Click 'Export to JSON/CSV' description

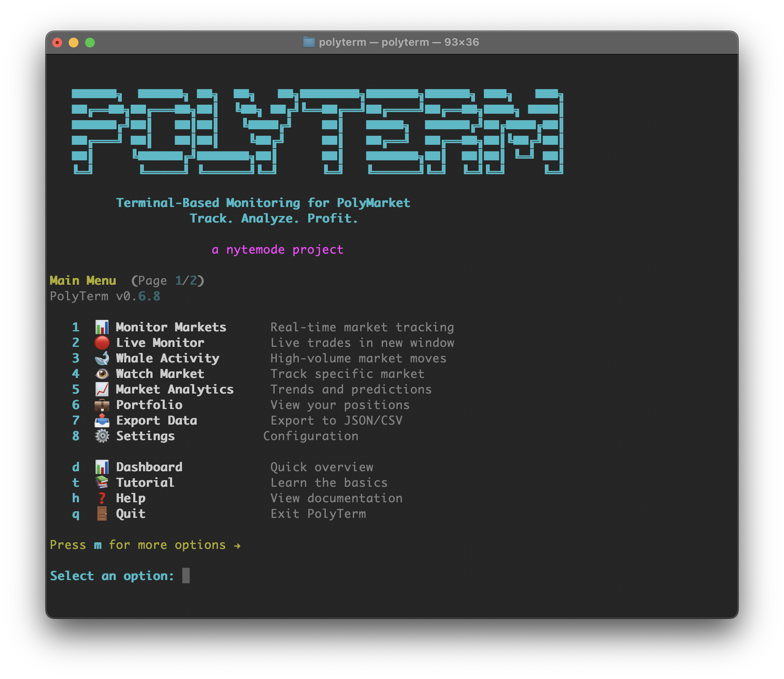tap(336, 420)
